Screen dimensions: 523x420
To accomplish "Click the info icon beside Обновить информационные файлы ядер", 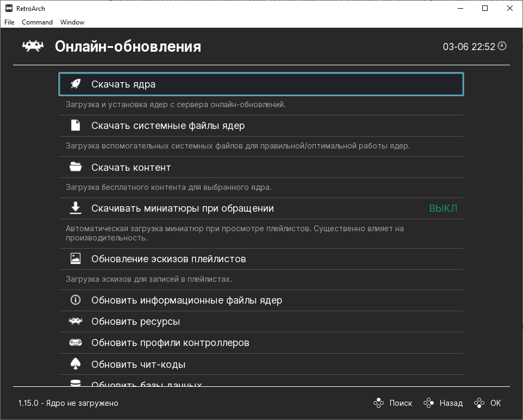I will tap(76, 300).
